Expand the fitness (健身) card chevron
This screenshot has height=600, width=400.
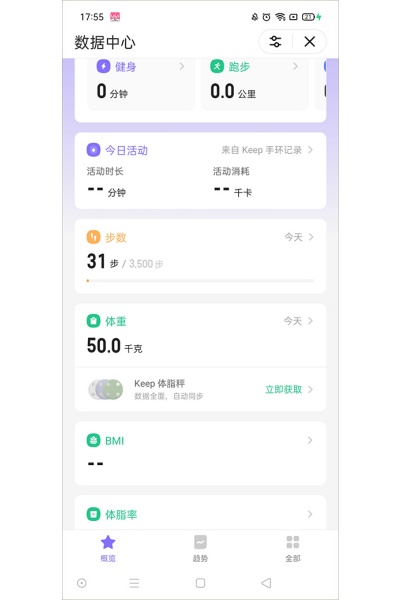[x=182, y=67]
